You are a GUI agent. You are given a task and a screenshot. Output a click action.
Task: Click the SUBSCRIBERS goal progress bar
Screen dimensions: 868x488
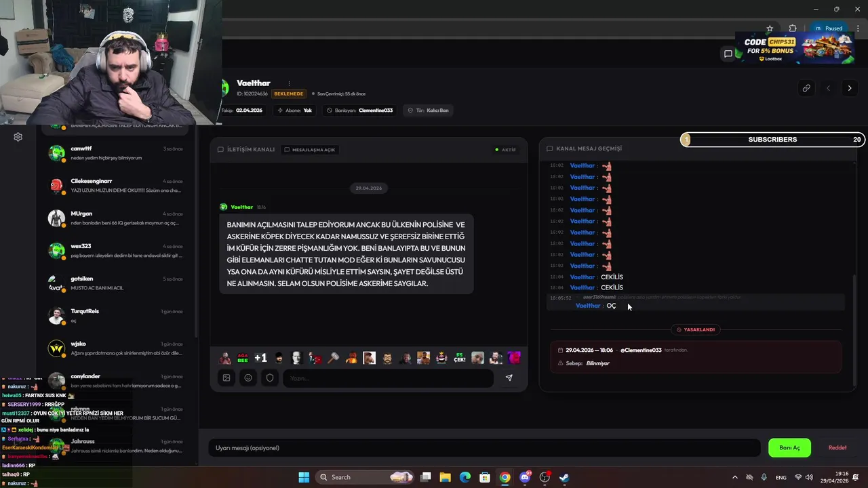(x=772, y=140)
